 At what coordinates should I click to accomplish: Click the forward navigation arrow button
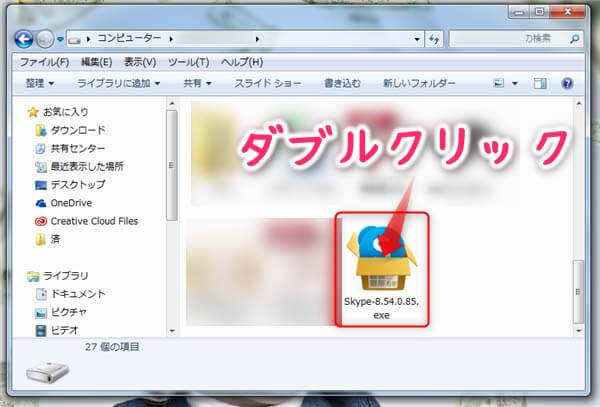pos(45,39)
